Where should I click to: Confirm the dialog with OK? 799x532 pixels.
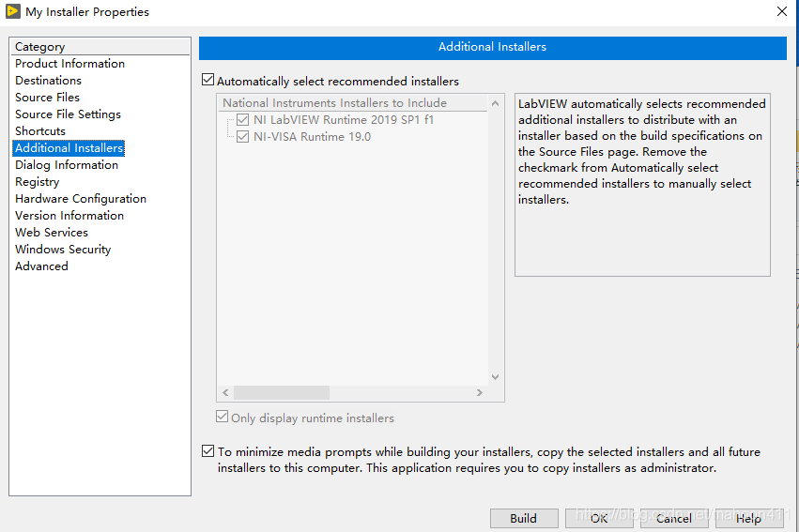point(599,518)
